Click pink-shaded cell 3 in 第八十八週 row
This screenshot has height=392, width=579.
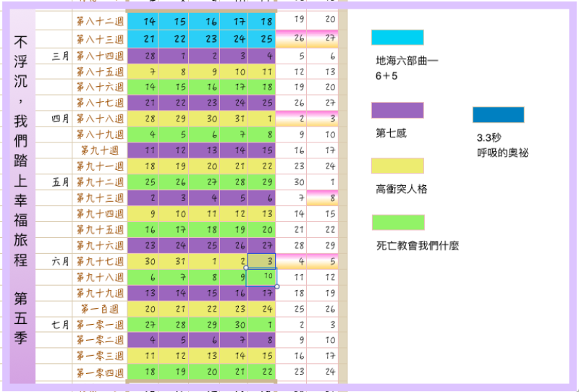tap(322, 119)
